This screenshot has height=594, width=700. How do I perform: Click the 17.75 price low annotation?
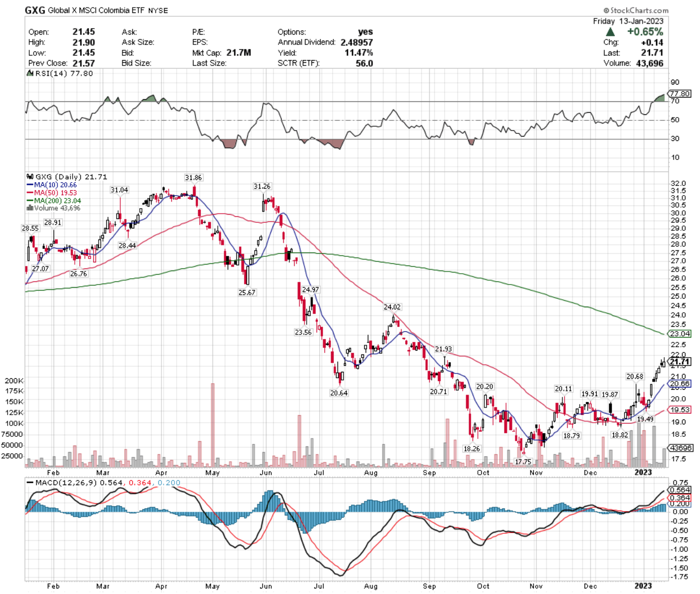coord(523,462)
